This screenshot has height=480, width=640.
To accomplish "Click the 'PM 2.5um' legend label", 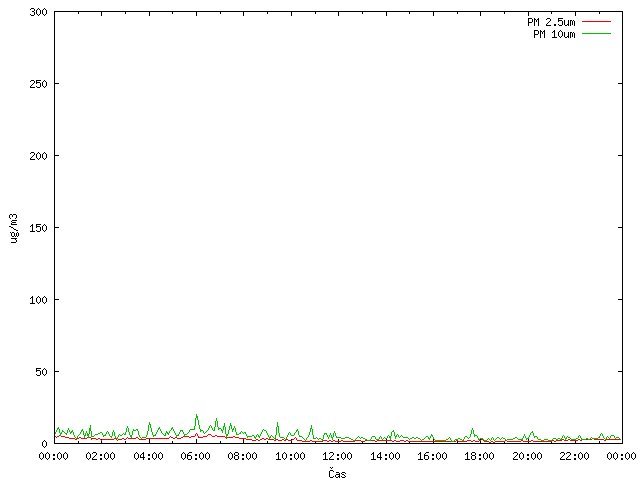I will 551,22.
